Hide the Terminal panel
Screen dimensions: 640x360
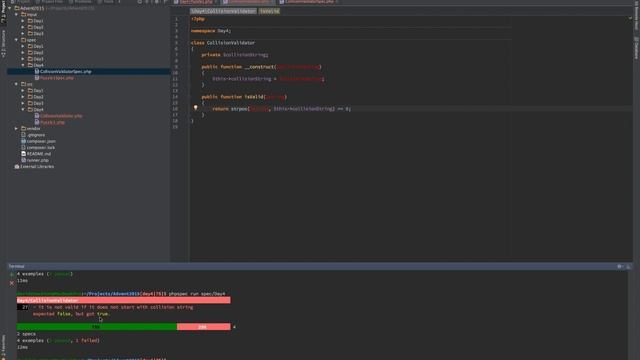point(628,267)
